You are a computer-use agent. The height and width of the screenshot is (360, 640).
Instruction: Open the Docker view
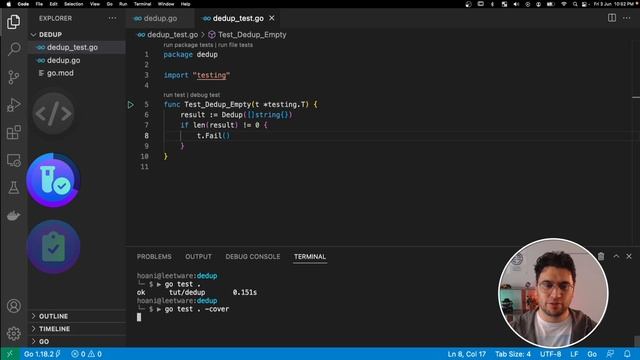[x=13, y=216]
